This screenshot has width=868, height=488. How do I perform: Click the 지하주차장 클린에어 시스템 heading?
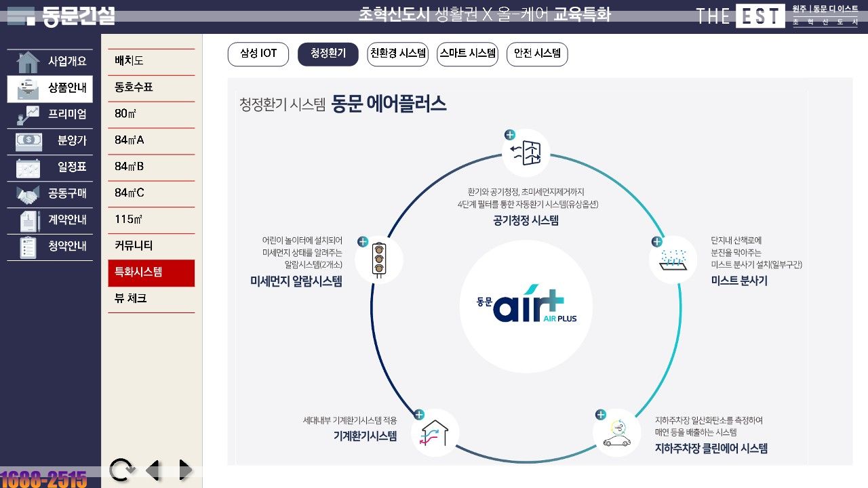coord(711,449)
